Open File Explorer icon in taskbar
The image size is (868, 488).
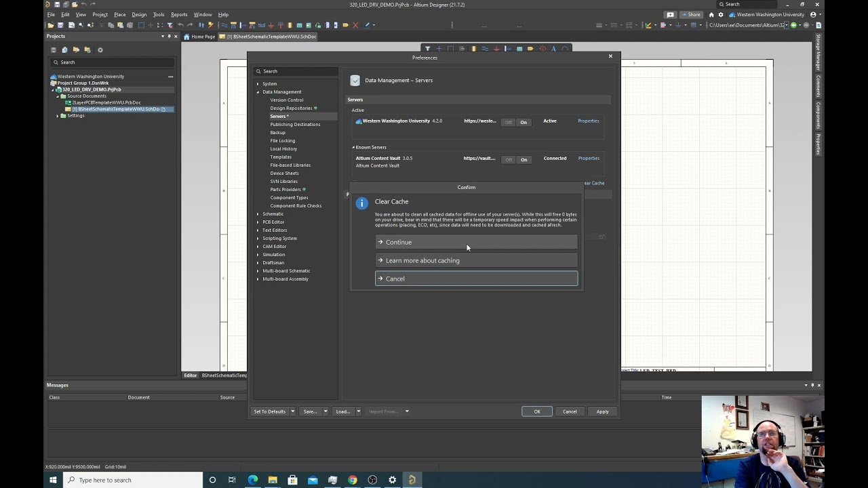(273, 480)
